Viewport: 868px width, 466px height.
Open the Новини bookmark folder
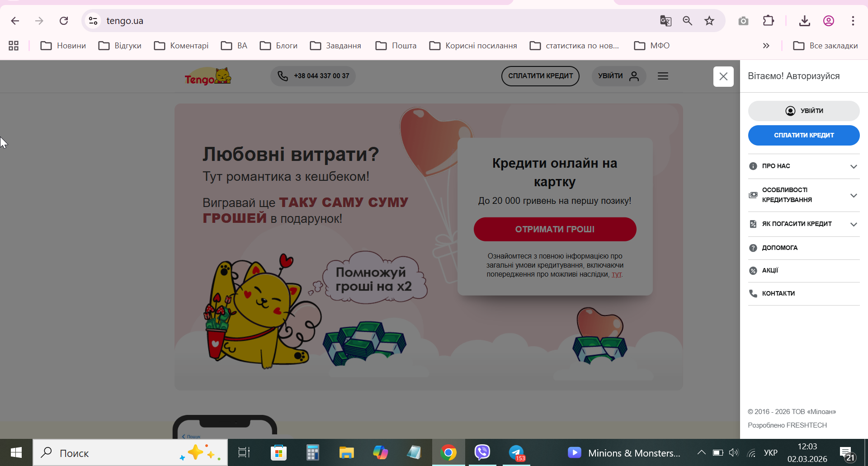[x=63, y=46]
